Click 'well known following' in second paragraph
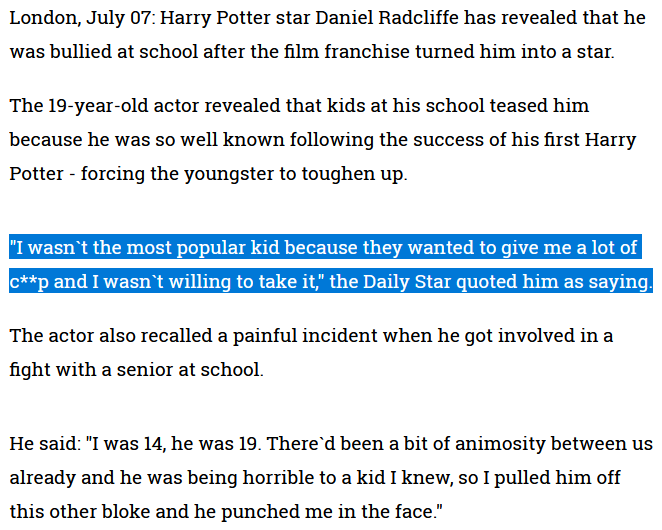662x530 pixels. tap(277, 140)
